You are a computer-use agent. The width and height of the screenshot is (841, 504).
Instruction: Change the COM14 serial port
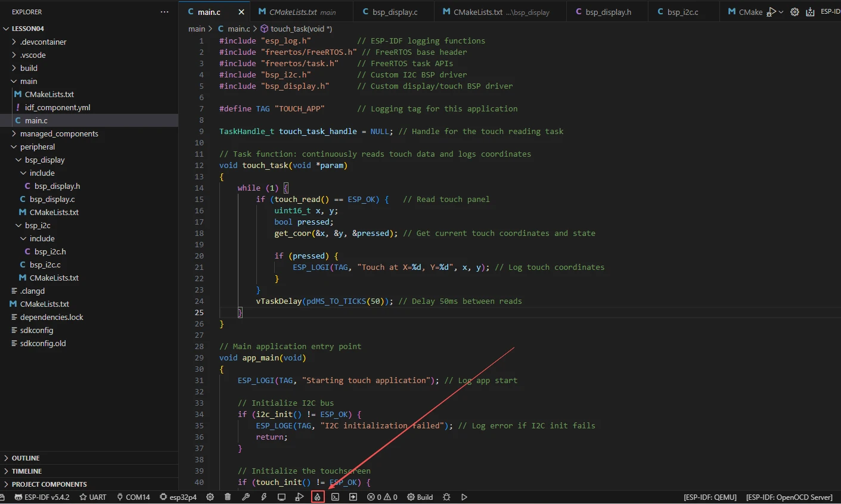[x=134, y=497]
